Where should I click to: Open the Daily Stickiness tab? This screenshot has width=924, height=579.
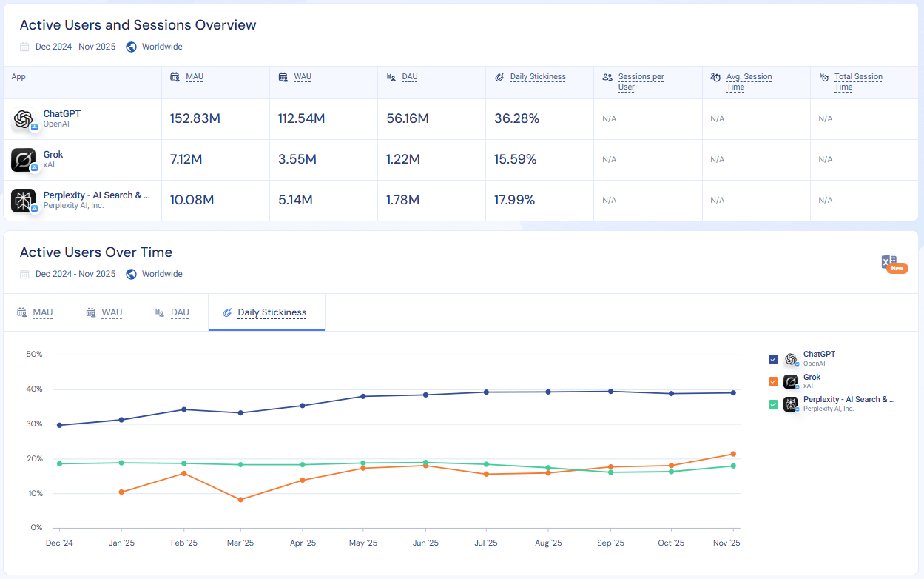pos(266,312)
